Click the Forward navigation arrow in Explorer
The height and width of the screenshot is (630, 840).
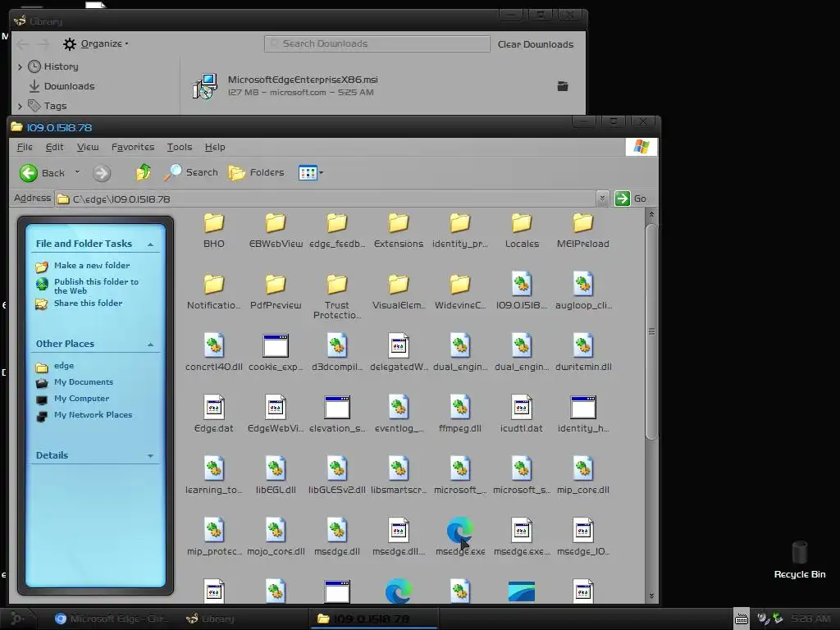tap(102, 173)
